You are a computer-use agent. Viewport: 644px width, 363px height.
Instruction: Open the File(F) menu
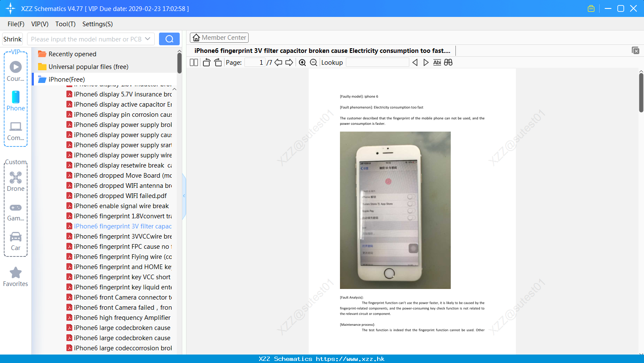(x=16, y=24)
